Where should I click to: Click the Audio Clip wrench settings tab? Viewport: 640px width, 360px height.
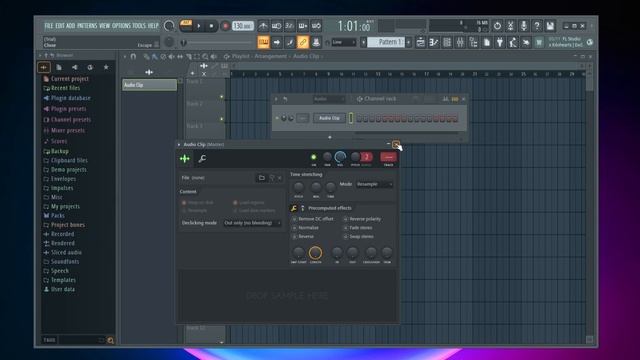(202, 159)
